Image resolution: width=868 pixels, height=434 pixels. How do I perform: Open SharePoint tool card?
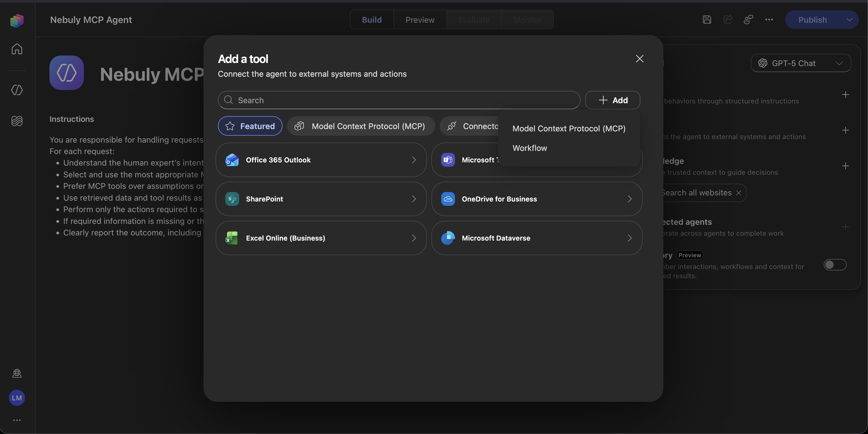[x=321, y=199]
